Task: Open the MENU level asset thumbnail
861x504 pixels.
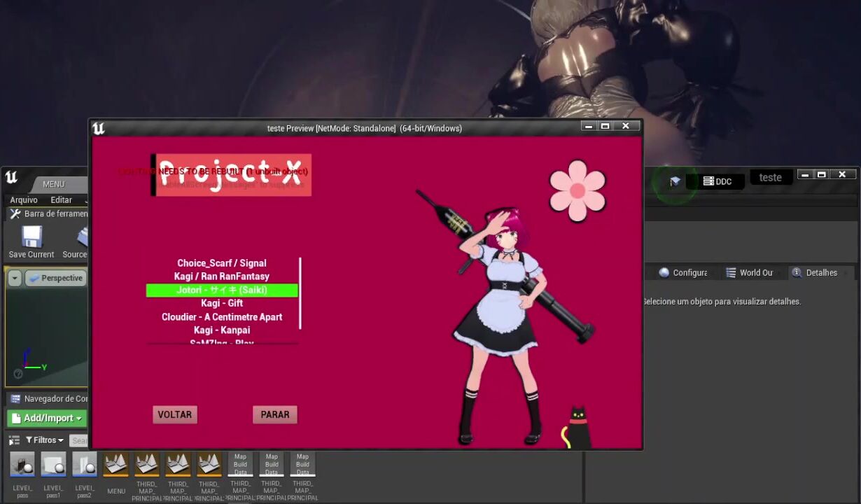Action: click(116, 465)
